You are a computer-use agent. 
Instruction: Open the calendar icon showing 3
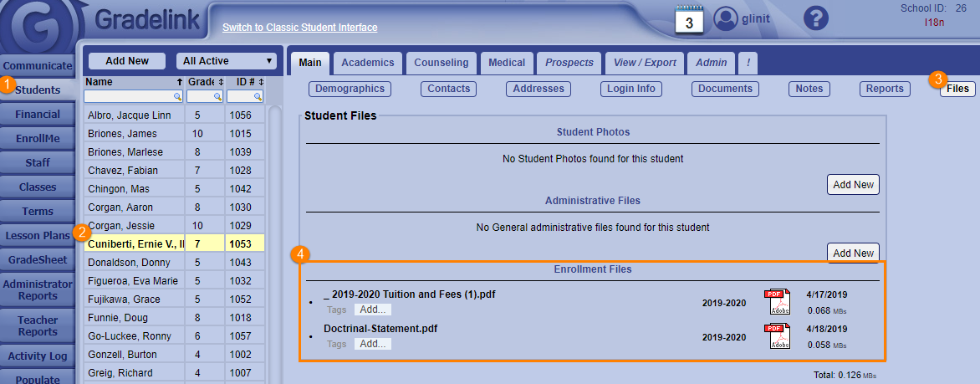[x=688, y=20]
